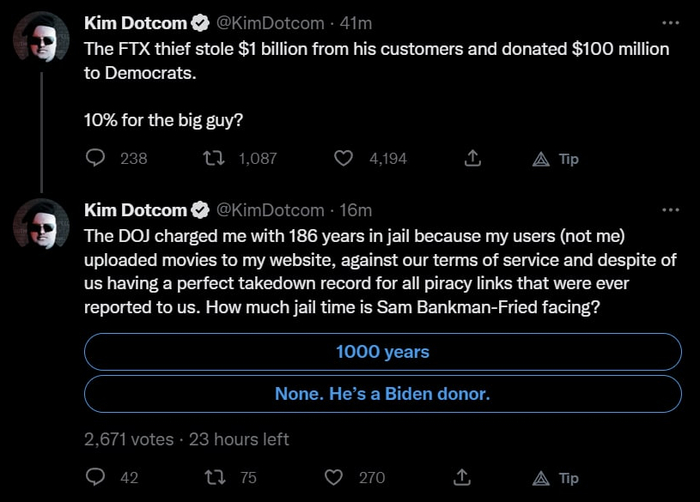Screen dimensions: 700x502
Task: Share the first tweet about FTX
Action: point(473,158)
